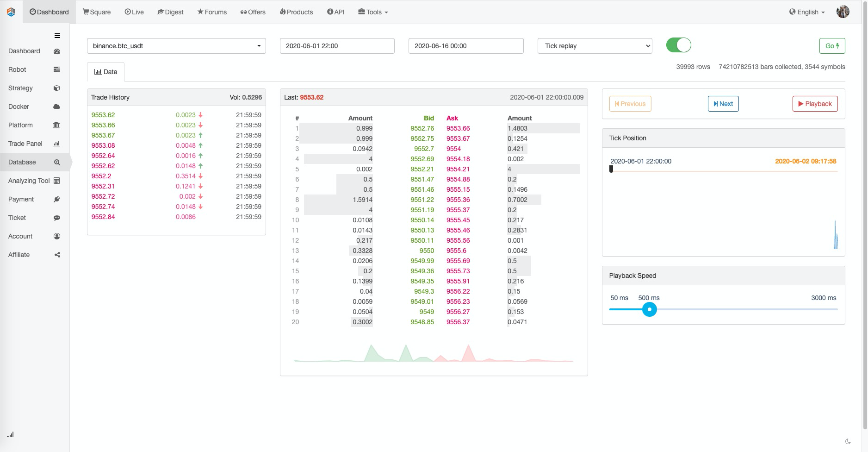Image resolution: width=868 pixels, height=452 pixels.
Task: Expand the Tick replay dropdown
Action: tap(595, 46)
